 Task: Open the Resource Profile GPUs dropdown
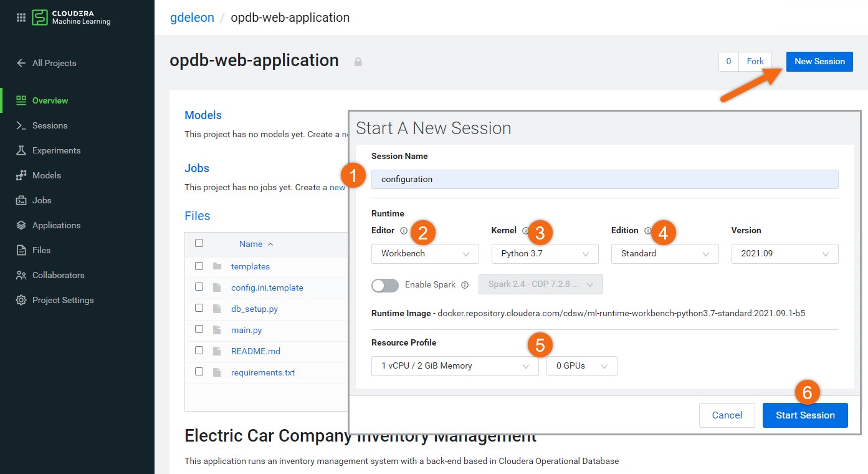click(581, 365)
